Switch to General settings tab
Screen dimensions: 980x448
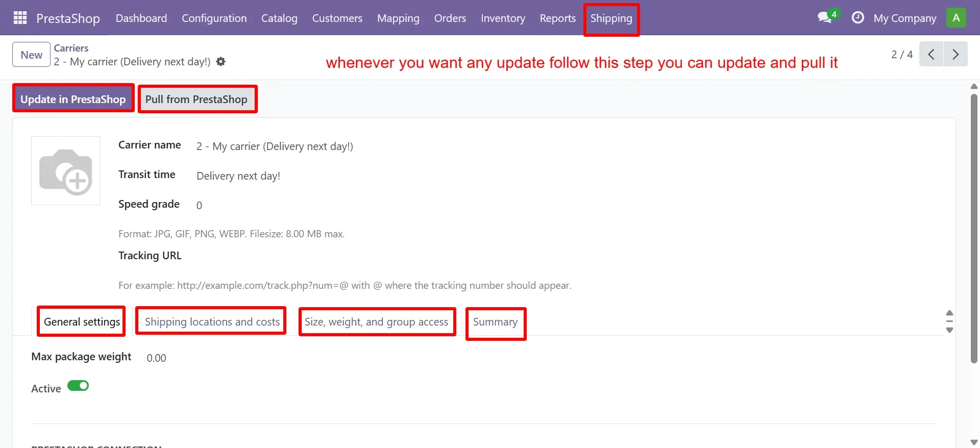click(x=82, y=322)
